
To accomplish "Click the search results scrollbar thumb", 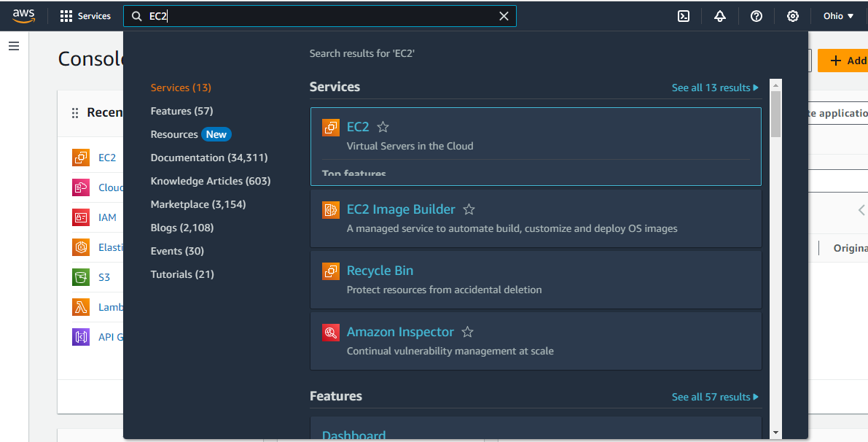I will coord(775,114).
